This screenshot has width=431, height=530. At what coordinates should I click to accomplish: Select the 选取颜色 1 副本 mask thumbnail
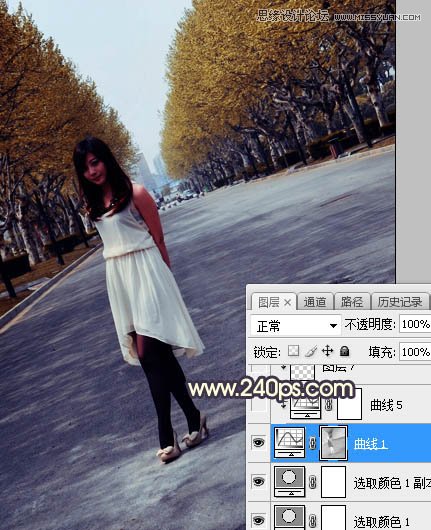(334, 482)
